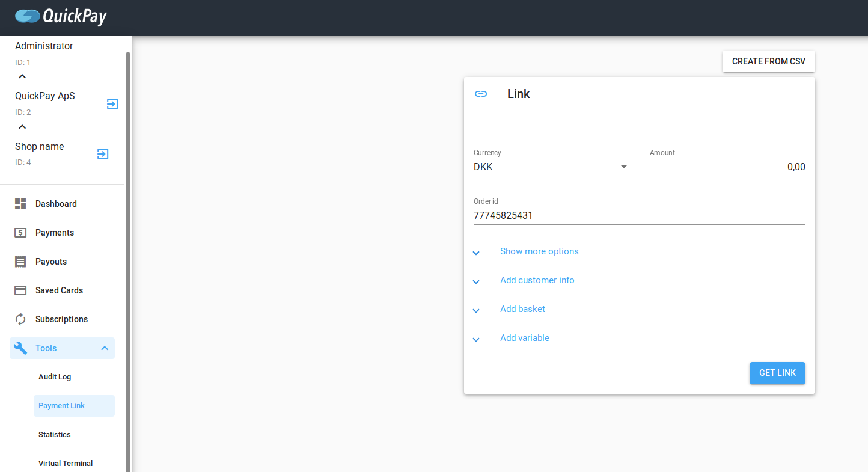Click the Show more options link
Viewport: 868px width, 472px height.
(539, 251)
